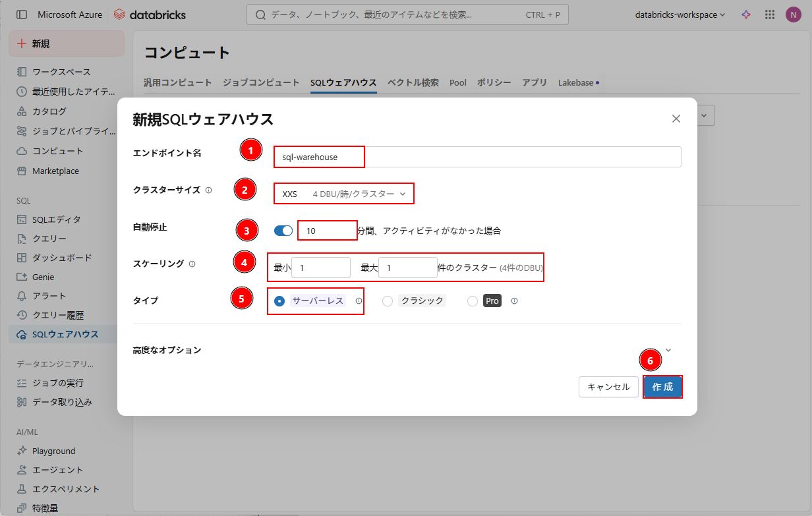Open the Databricks assistant sparkle icon
This screenshot has height=516, width=812.
[x=746, y=14]
